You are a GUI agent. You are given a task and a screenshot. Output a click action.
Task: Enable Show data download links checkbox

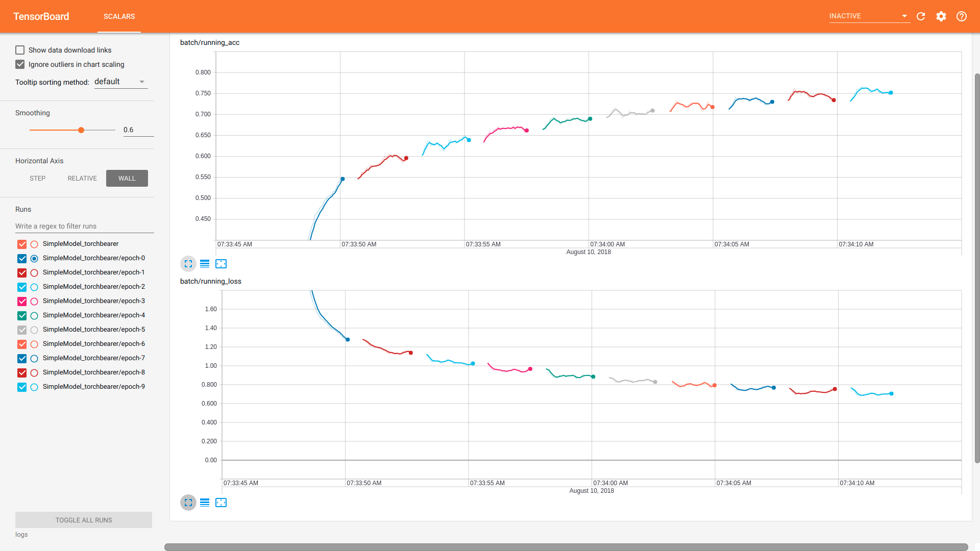(x=20, y=50)
